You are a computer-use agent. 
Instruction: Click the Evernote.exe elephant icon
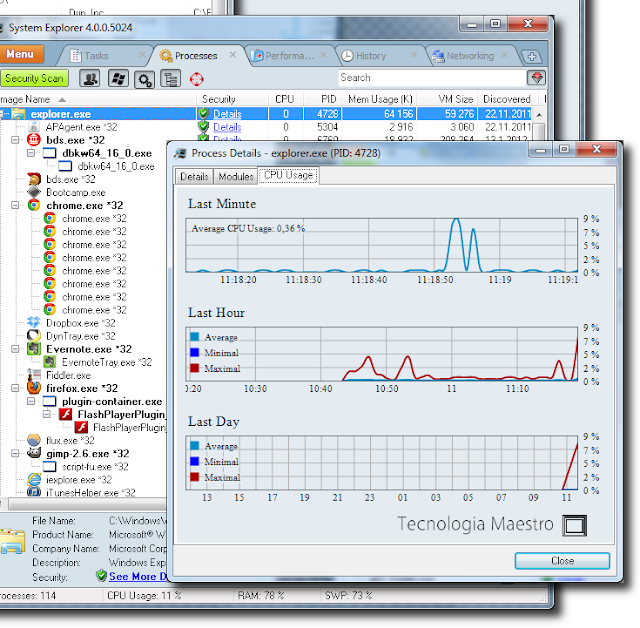[x=34, y=348]
